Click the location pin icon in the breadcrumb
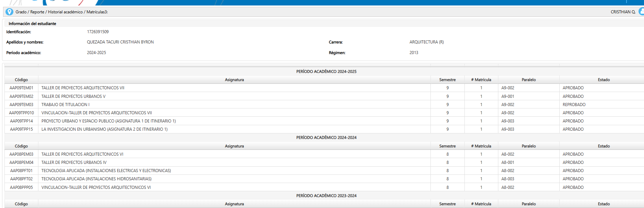 tap(10, 12)
